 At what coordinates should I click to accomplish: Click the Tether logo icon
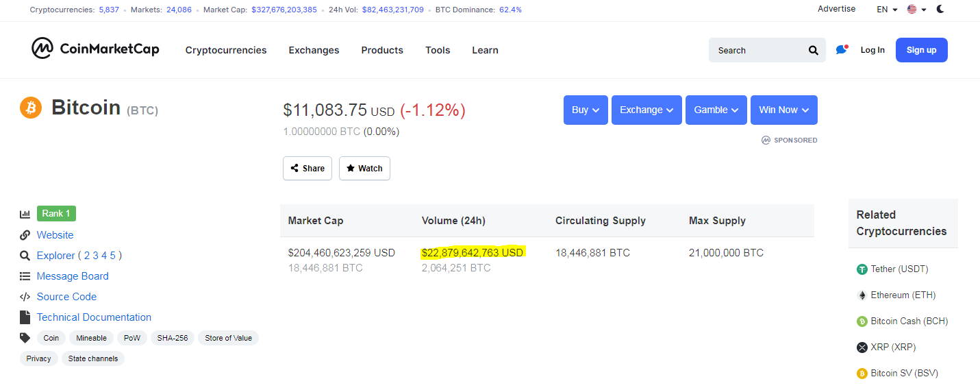(x=862, y=269)
